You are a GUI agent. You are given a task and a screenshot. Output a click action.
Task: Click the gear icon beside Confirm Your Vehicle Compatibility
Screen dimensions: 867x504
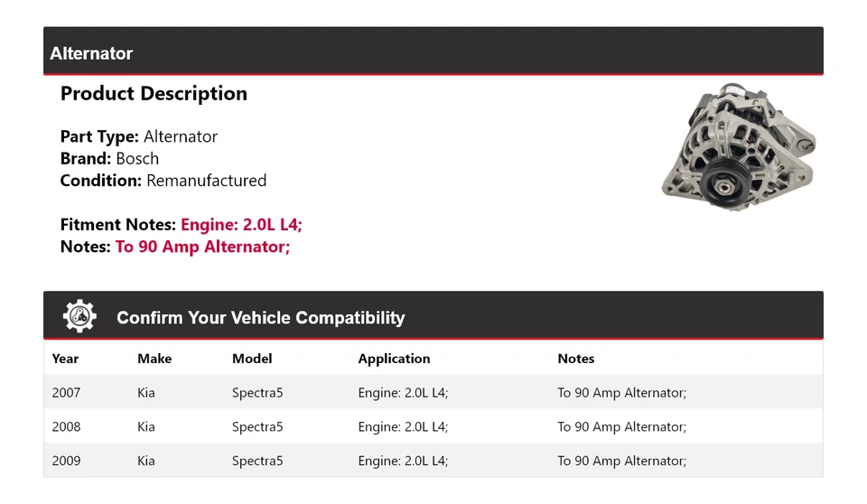point(79,316)
